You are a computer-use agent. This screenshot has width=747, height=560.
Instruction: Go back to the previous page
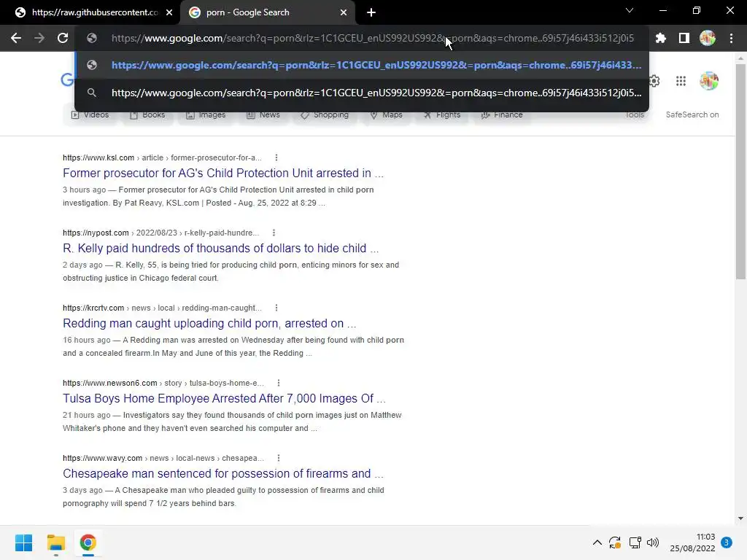(x=16, y=38)
